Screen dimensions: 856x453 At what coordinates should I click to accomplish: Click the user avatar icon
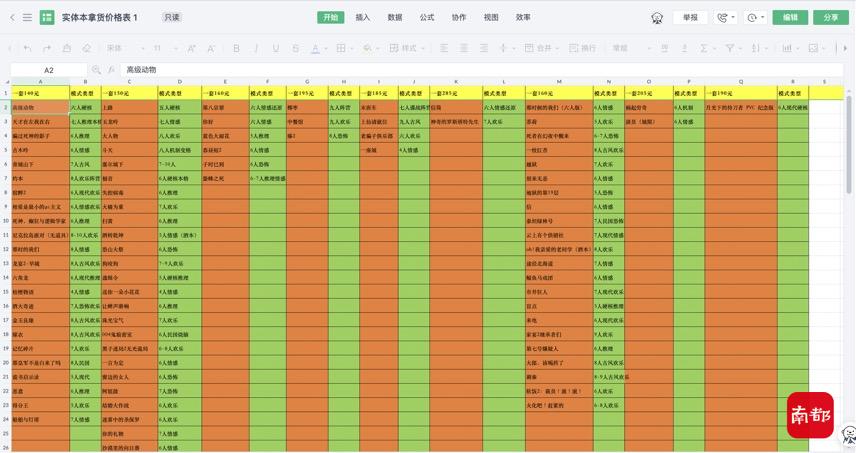657,17
